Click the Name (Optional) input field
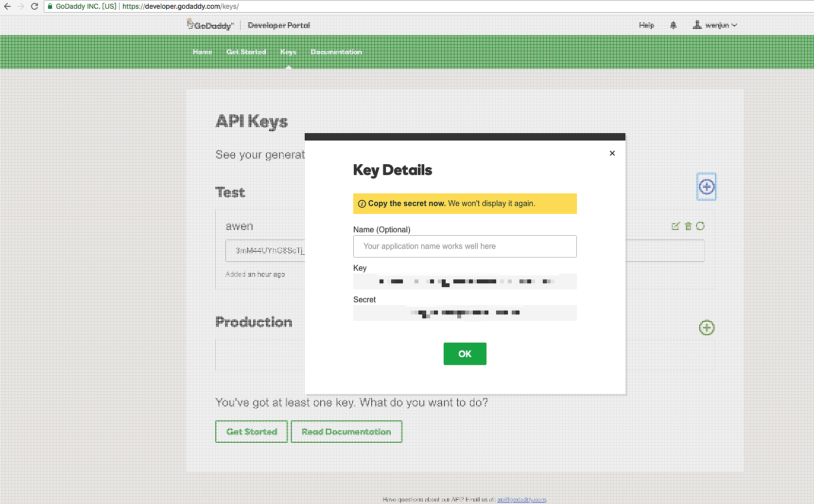This screenshot has width=814, height=504. tap(465, 246)
